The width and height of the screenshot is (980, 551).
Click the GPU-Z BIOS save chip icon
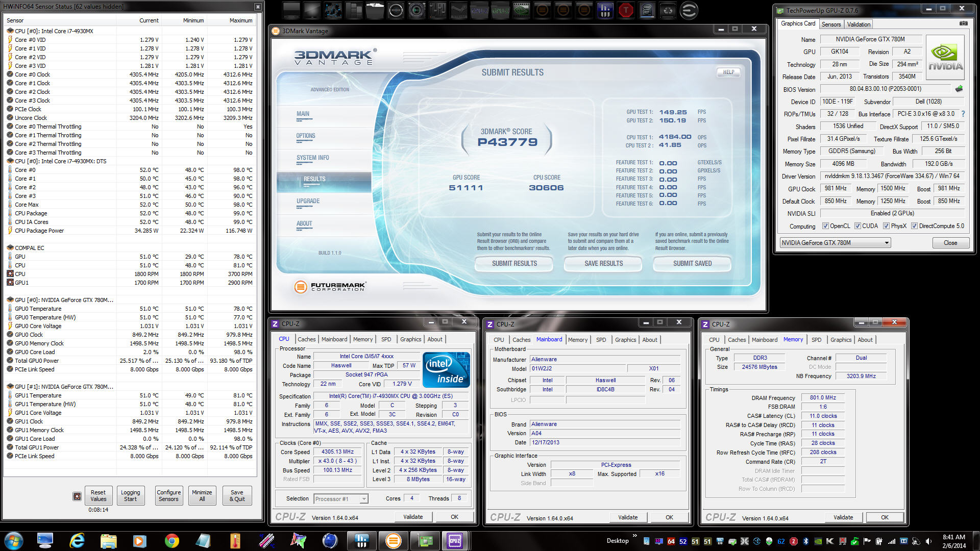[959, 89]
